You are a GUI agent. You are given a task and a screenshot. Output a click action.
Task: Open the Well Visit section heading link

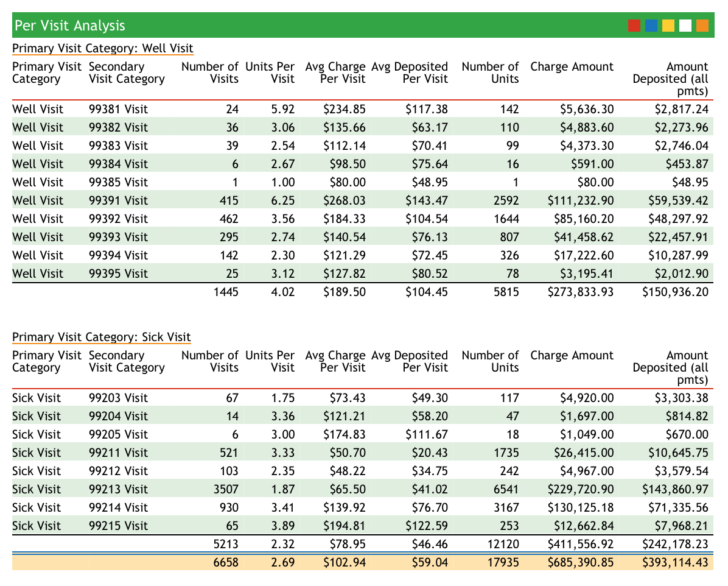102,48
